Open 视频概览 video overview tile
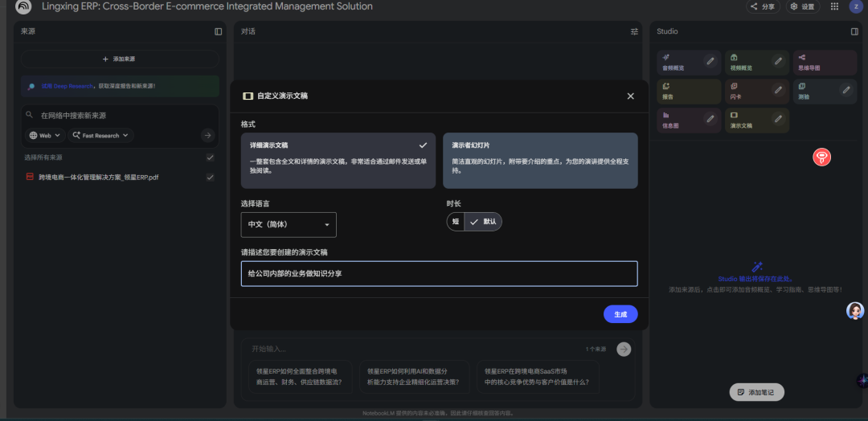 [x=757, y=63]
